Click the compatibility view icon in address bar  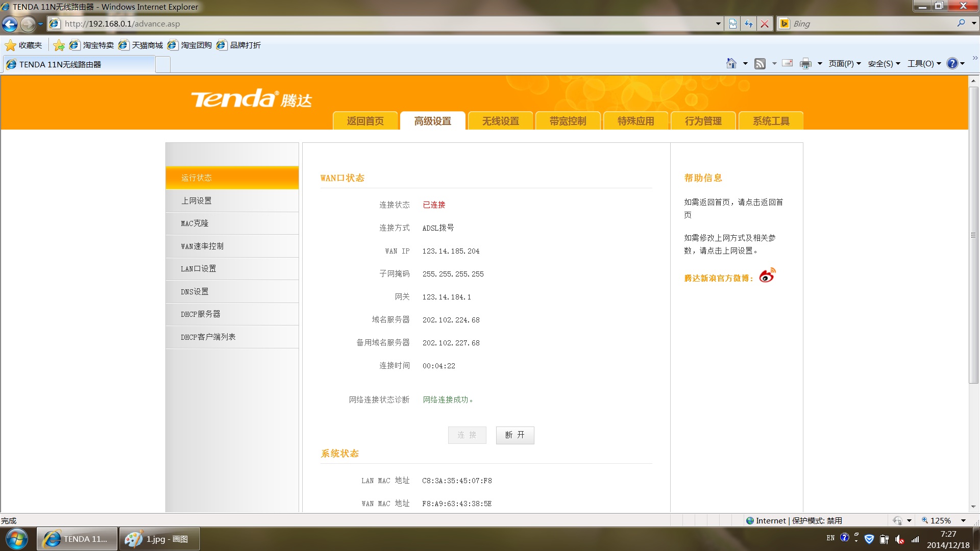(x=733, y=23)
